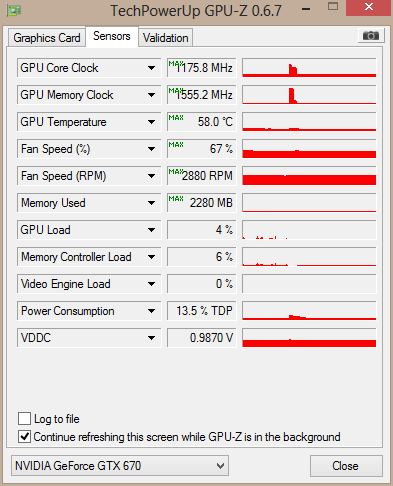This screenshot has width=393, height=486.
Task: Open the Fan Speed (%) sensor dropdown
Action: pyautogui.click(x=151, y=149)
